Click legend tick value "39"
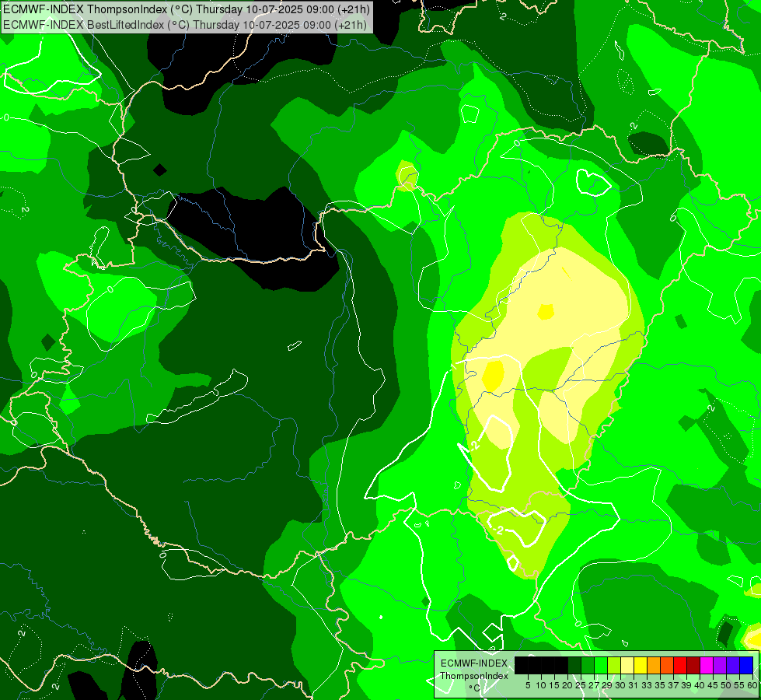 [x=686, y=685]
